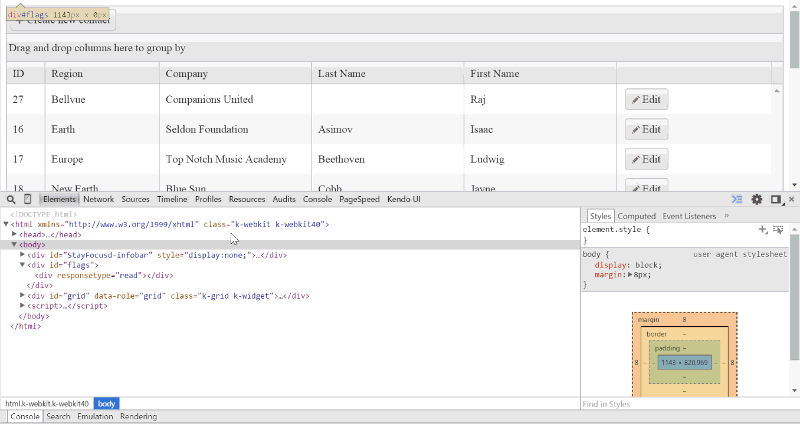
Task: Click the display: block property
Action: [x=628, y=265]
